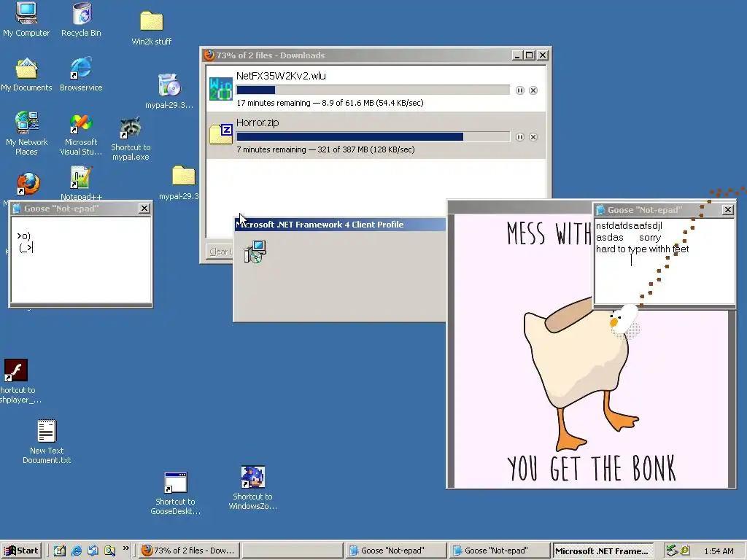Open My Network Places icon
This screenshot has width=747, height=560.
coord(27,122)
